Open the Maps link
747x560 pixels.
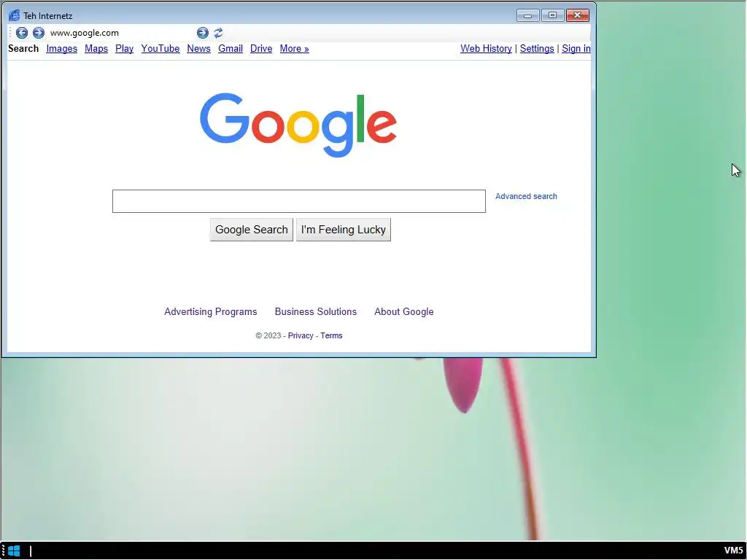pos(96,49)
